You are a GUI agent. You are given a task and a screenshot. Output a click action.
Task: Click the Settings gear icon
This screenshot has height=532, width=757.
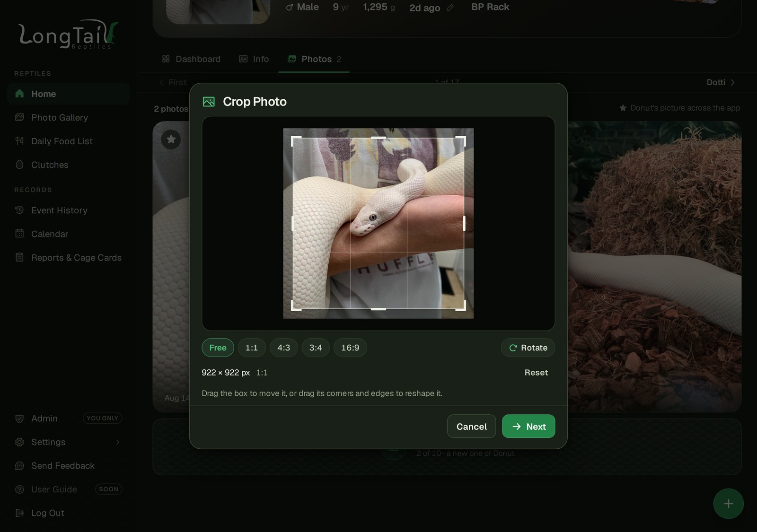(x=19, y=442)
